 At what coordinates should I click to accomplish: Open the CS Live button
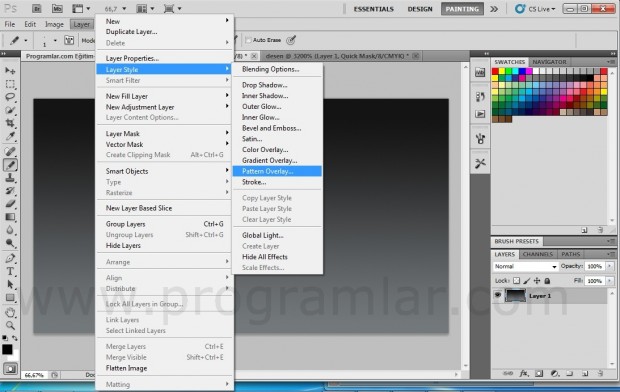click(x=535, y=9)
